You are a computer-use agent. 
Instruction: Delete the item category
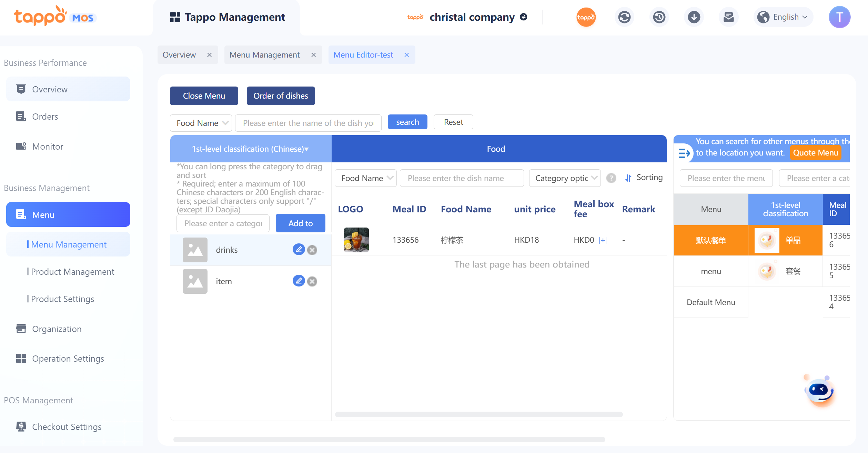(x=312, y=281)
